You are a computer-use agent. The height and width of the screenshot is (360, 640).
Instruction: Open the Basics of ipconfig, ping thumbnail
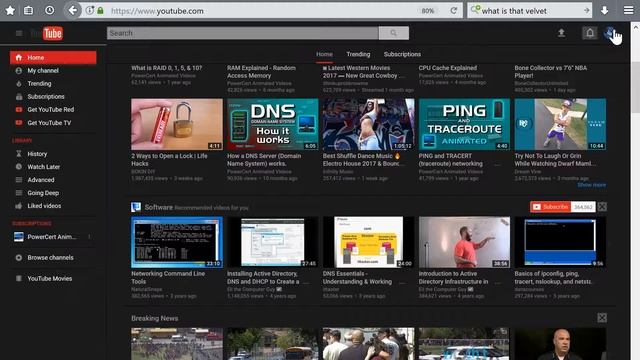560,242
